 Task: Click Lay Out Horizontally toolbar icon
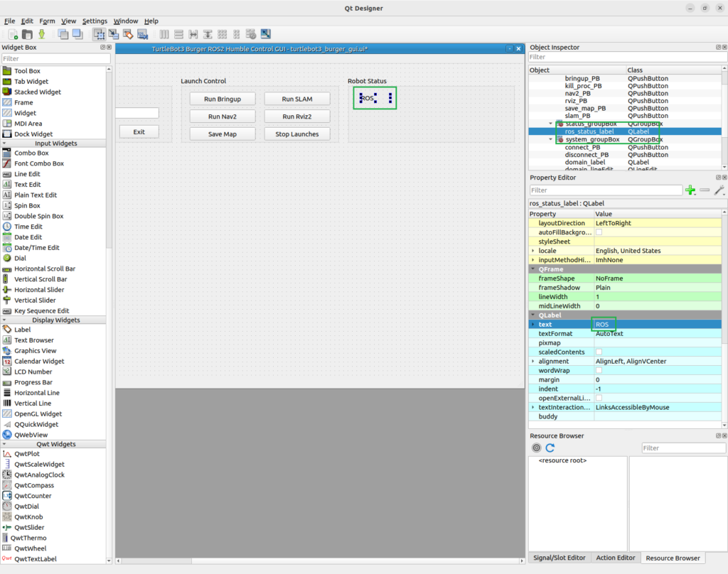coord(164,34)
